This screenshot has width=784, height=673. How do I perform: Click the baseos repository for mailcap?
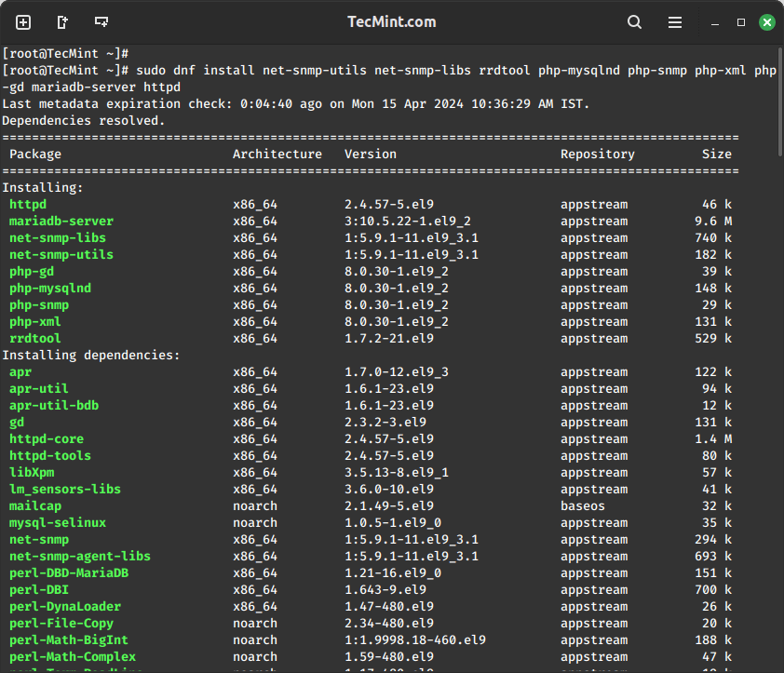pyautogui.click(x=583, y=506)
